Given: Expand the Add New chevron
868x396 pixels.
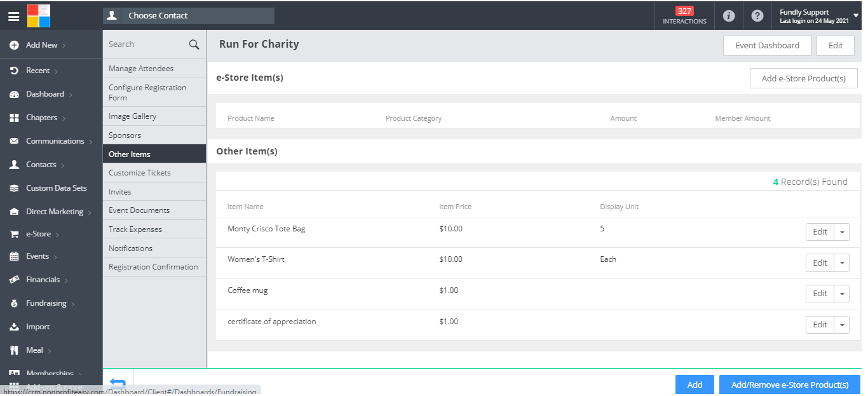Looking at the screenshot, I should click(x=64, y=46).
